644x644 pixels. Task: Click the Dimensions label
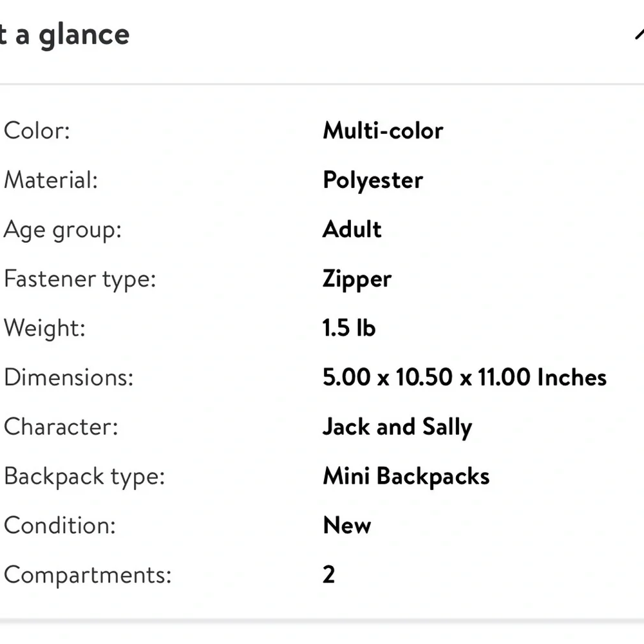68,377
